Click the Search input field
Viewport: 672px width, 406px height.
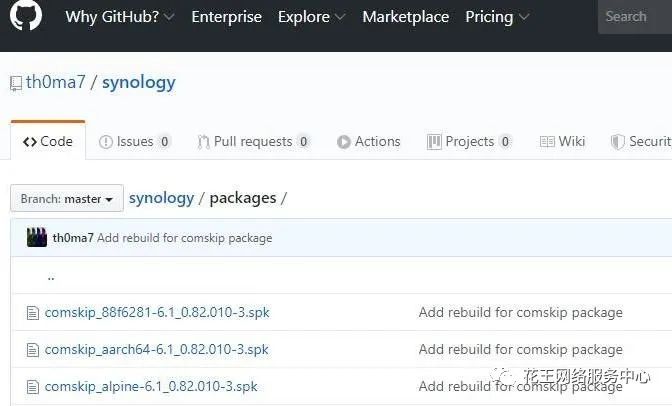(636, 17)
